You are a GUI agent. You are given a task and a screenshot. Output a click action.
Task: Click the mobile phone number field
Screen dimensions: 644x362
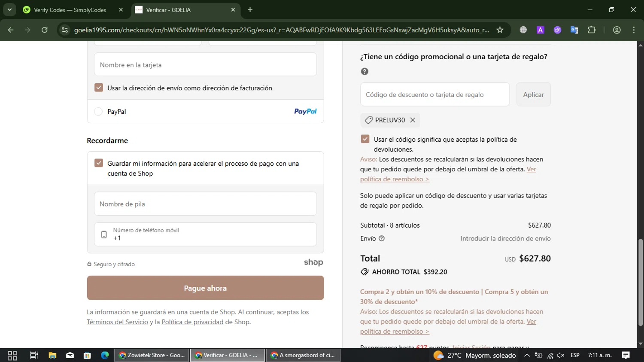pyautogui.click(x=205, y=234)
